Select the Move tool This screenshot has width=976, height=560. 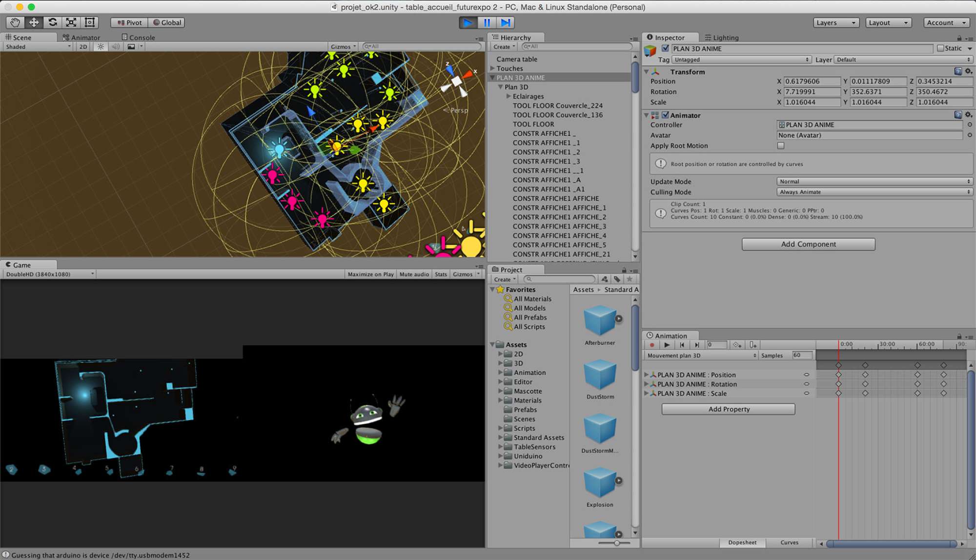pyautogui.click(x=34, y=22)
